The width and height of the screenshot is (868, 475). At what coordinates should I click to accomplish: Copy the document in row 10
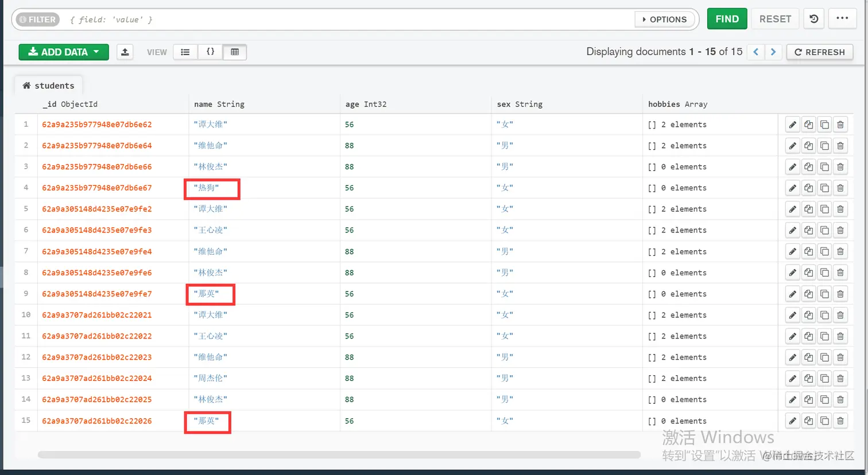click(808, 316)
